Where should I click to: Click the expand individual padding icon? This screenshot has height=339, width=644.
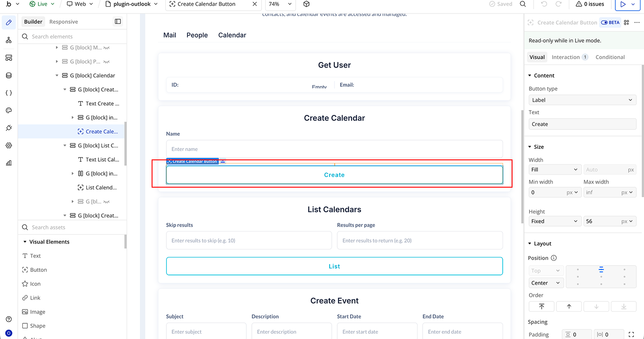point(631,335)
